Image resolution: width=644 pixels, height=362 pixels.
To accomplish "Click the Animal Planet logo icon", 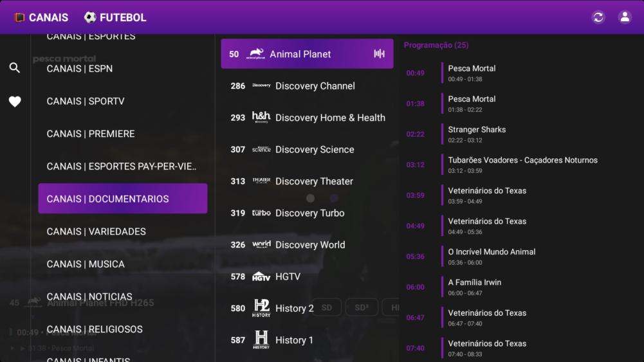I will click(256, 54).
